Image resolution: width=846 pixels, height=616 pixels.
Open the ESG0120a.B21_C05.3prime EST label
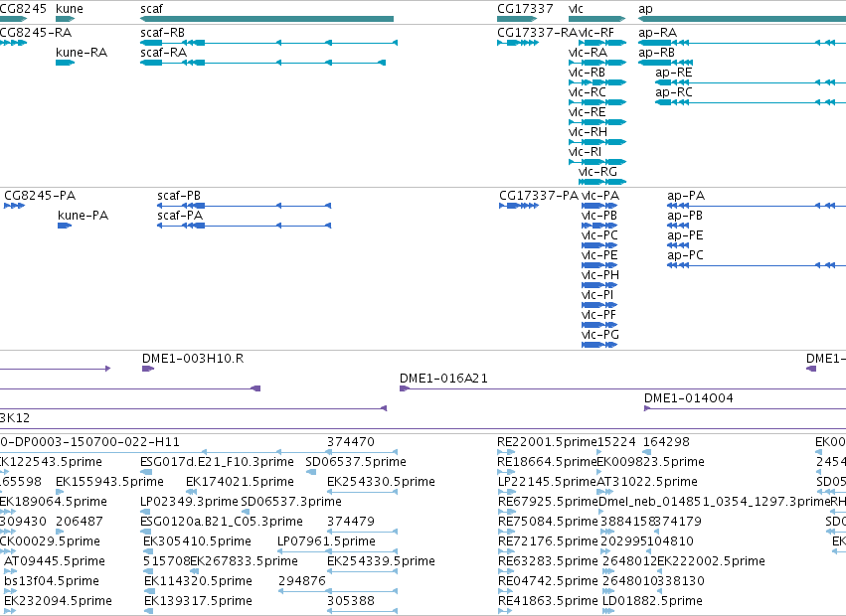tap(222, 522)
